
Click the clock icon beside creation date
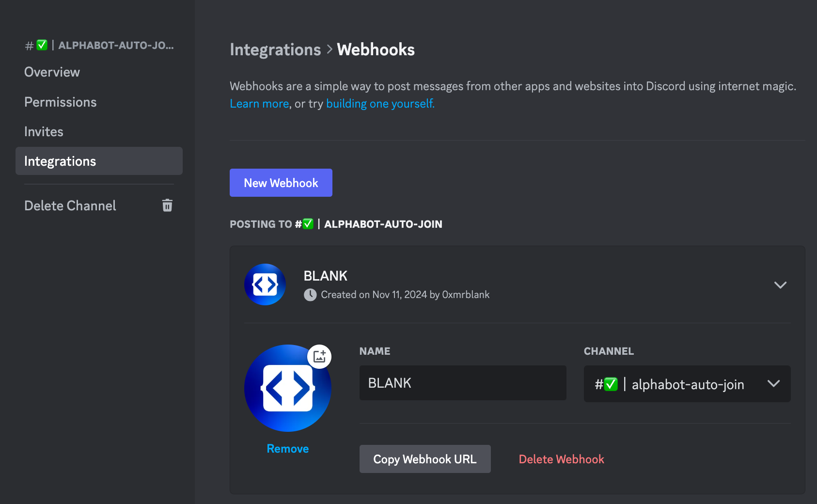310,295
